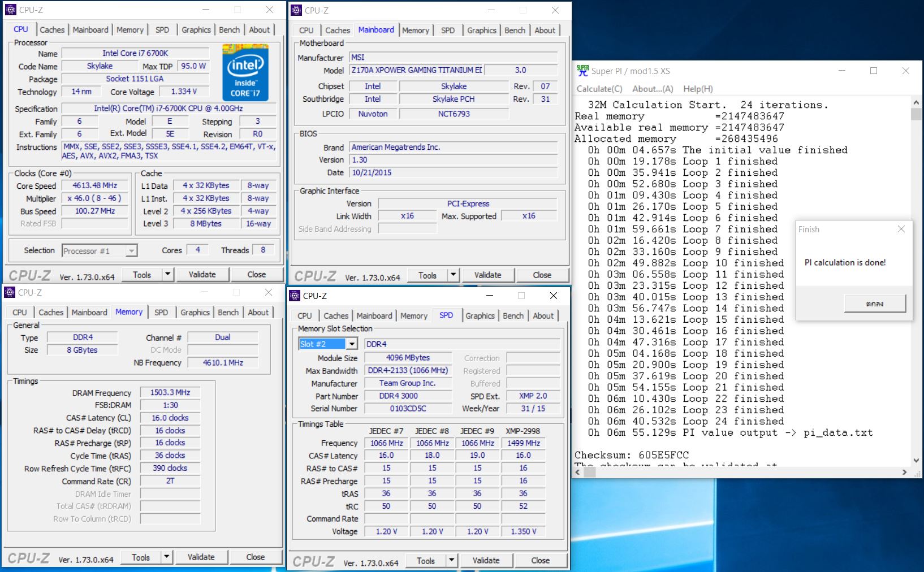The width and height of the screenshot is (924, 572).
Task: Select Graphics tab in the Mainboard tab window
Action: (481, 30)
